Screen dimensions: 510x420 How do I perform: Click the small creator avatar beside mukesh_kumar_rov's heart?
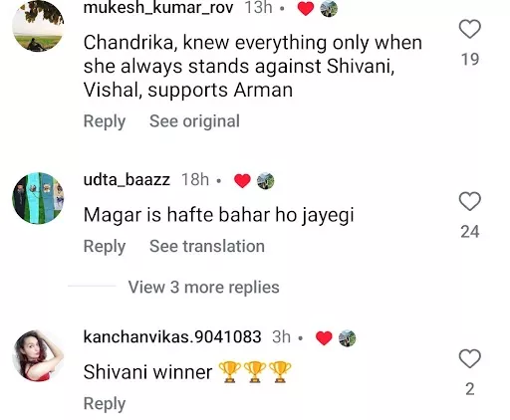click(x=329, y=8)
